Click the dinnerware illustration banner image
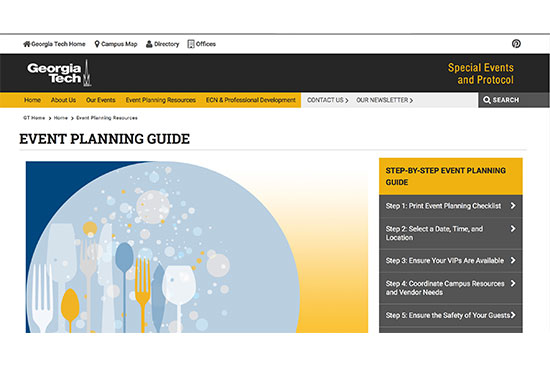Screen dimensions: 550x365 (197, 247)
